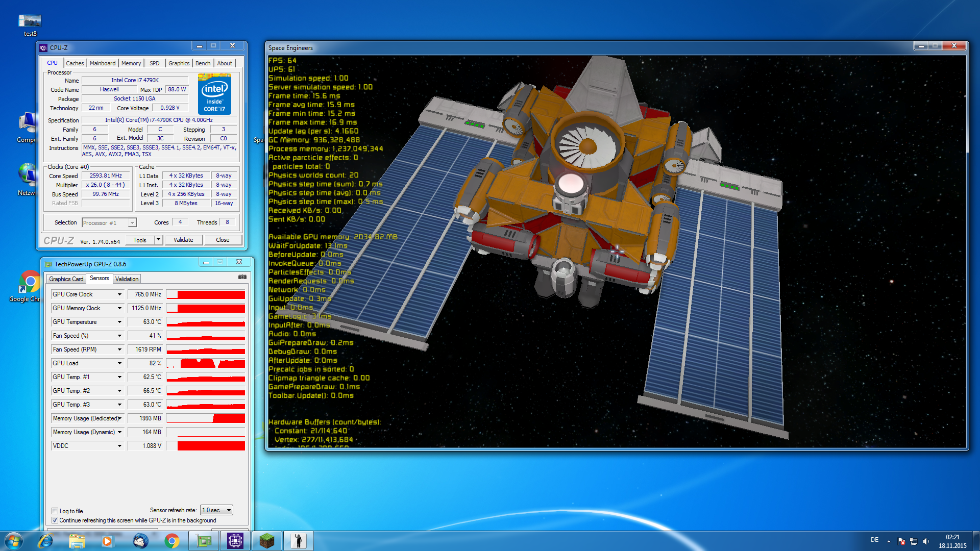The image size is (980, 551).
Task: Show hidden system tray icons arrow
Action: pyautogui.click(x=889, y=541)
